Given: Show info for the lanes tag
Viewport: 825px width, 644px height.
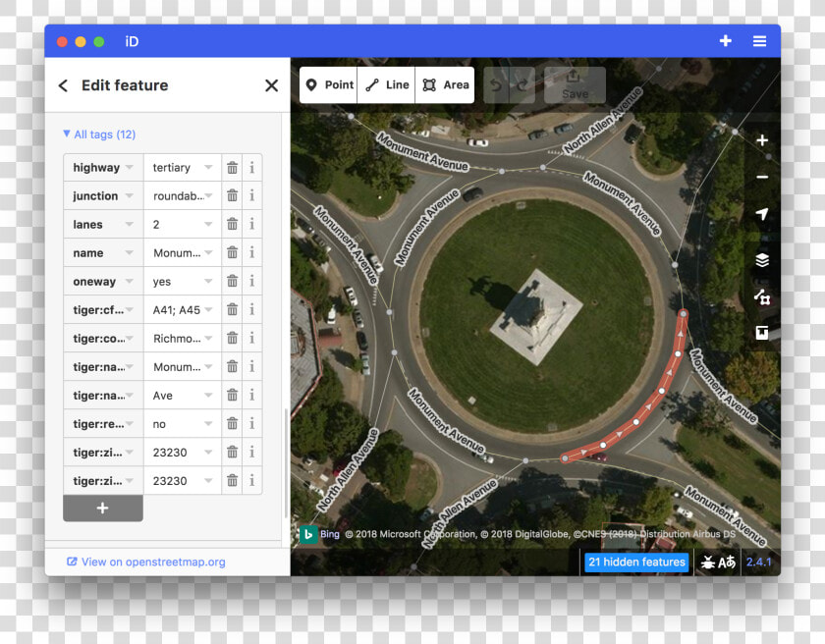Looking at the screenshot, I should [252, 225].
